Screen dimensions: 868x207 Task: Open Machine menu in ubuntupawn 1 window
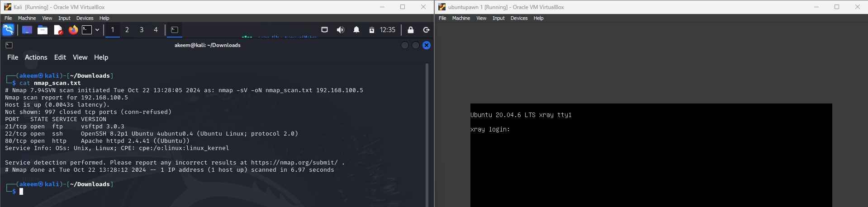[x=461, y=18]
